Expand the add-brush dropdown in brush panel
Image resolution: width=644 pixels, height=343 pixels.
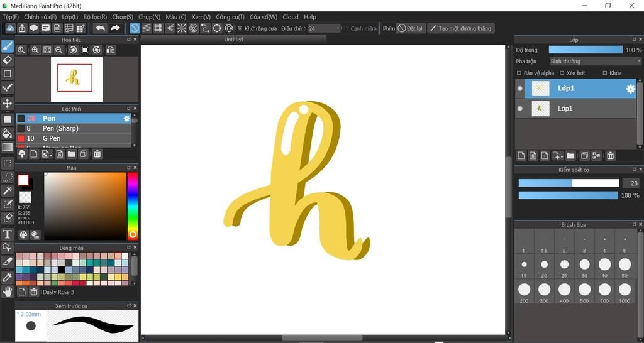47,155
